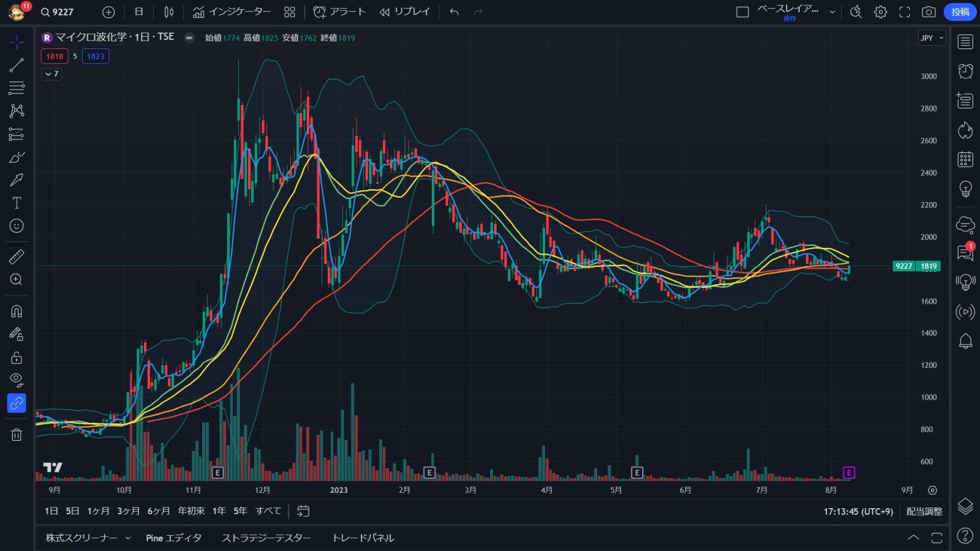The width and height of the screenshot is (980, 551).
Task: Select the trend line drawing tool
Action: click(17, 65)
